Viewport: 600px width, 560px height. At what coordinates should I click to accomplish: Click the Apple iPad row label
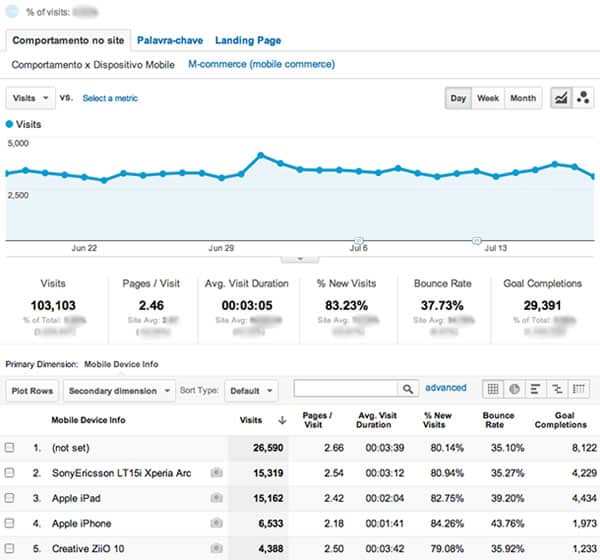click(76, 498)
